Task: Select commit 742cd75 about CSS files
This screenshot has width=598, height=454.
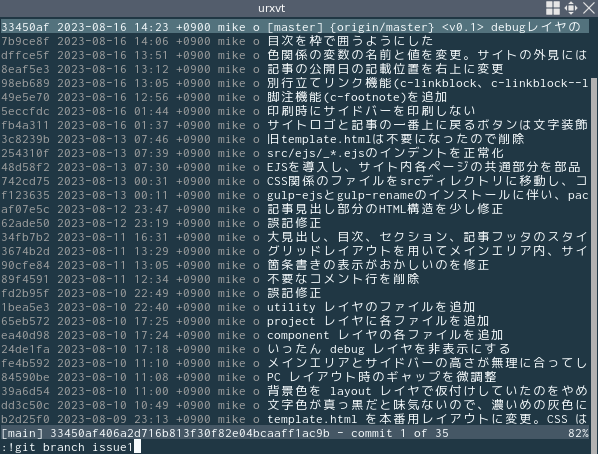Action: coord(294,181)
